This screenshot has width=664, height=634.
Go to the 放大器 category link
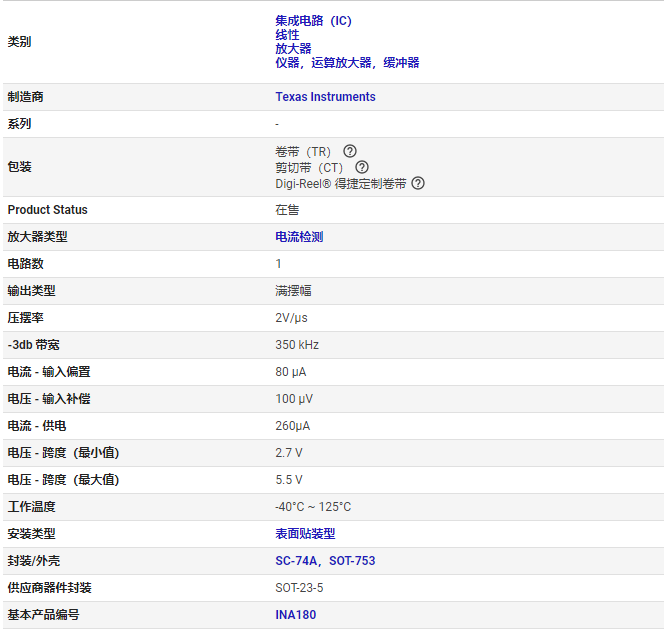point(293,48)
